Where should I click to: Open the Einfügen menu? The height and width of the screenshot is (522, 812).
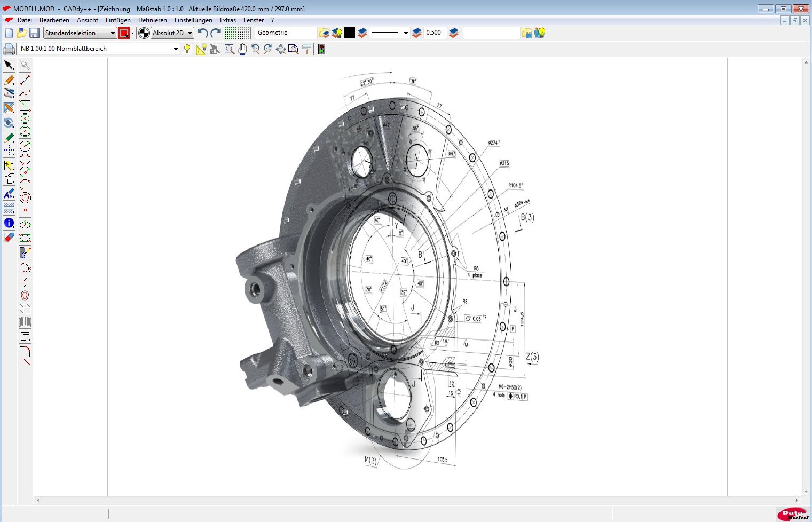point(118,20)
